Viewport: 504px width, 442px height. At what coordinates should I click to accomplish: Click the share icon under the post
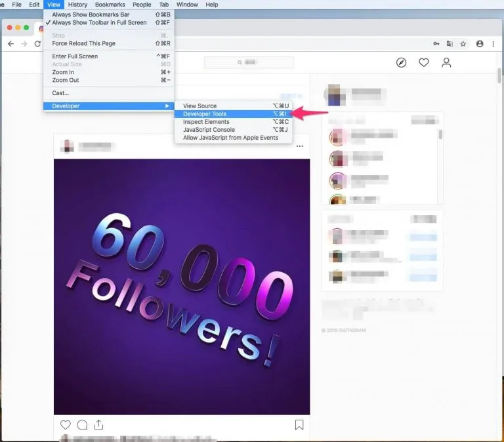tap(98, 425)
